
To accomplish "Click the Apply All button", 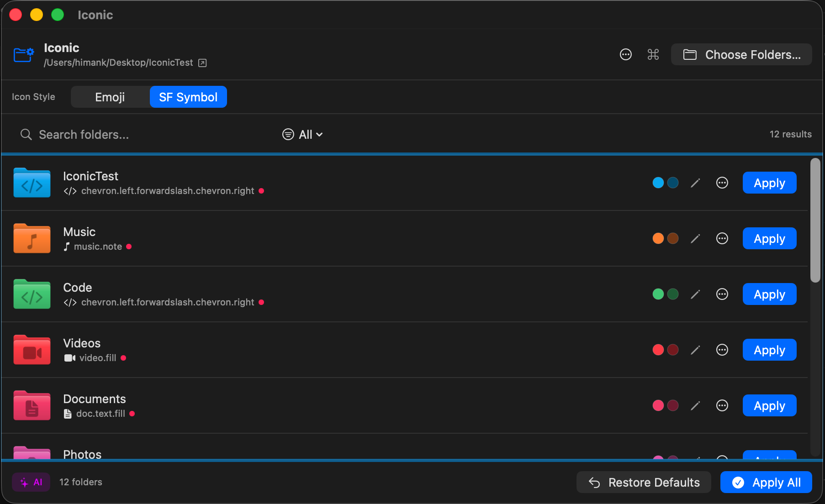I will [x=766, y=483].
